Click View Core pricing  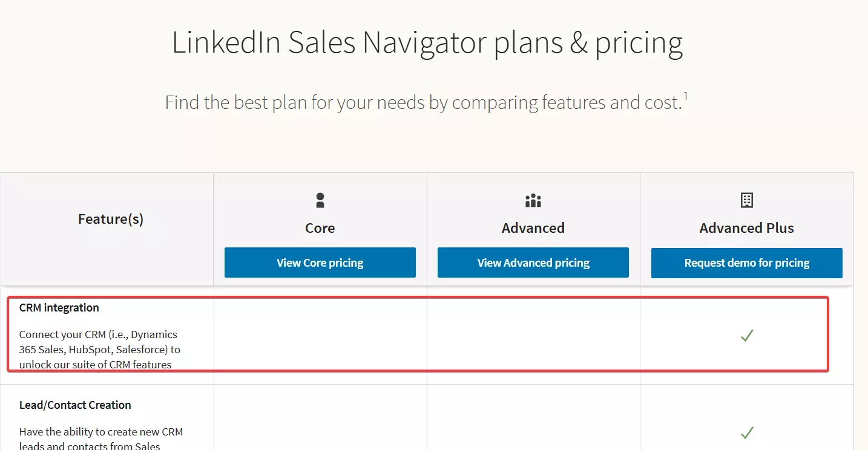tap(320, 262)
